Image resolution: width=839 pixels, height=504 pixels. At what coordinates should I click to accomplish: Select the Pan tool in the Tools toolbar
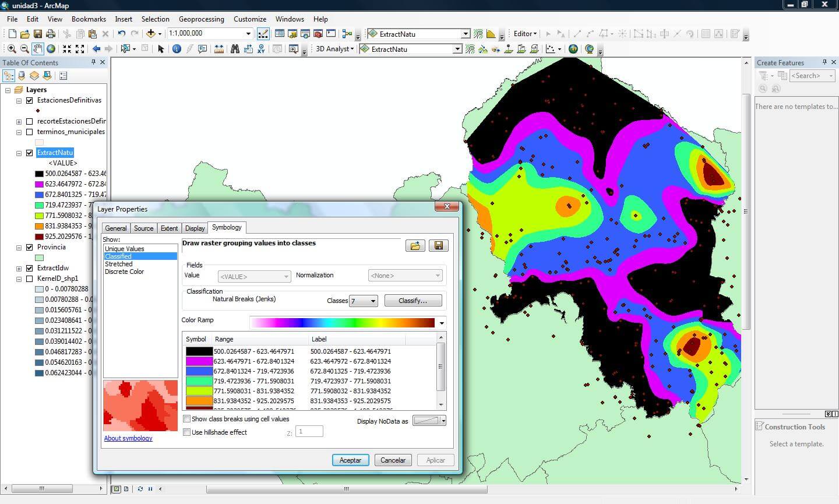point(37,49)
